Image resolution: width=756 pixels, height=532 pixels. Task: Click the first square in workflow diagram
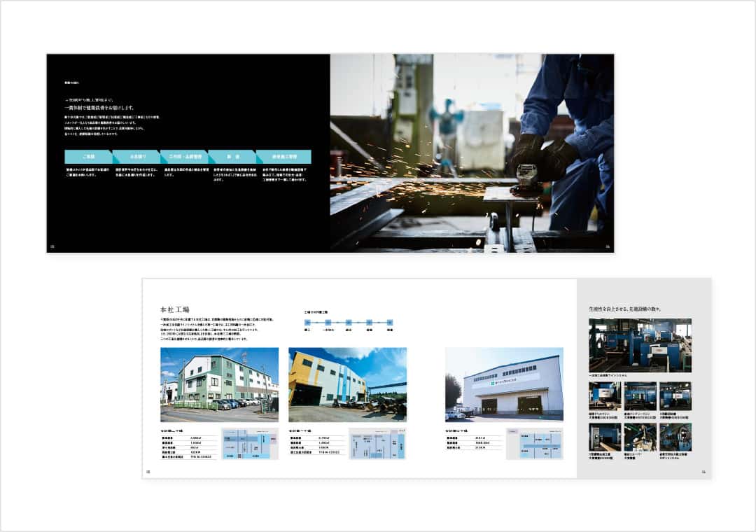coord(307,323)
